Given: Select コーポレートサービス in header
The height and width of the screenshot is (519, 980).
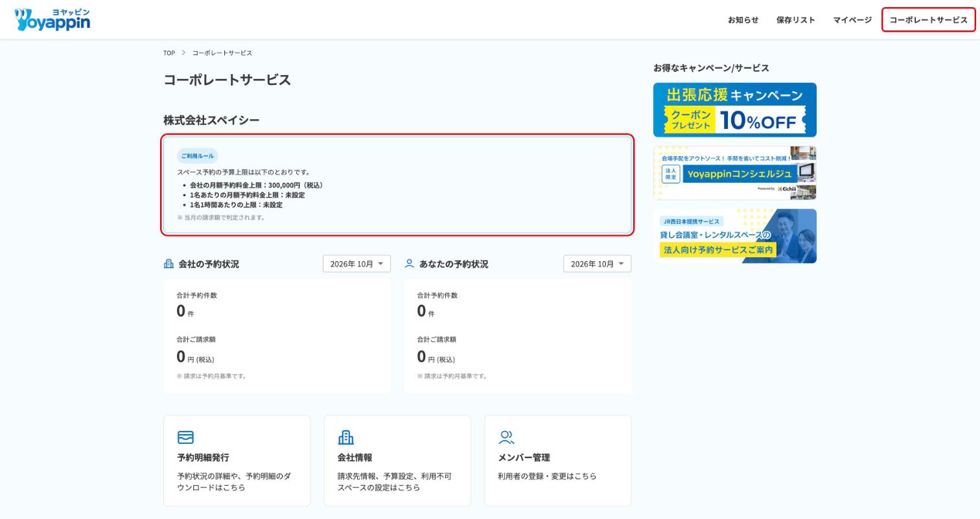Looking at the screenshot, I should pos(928,20).
